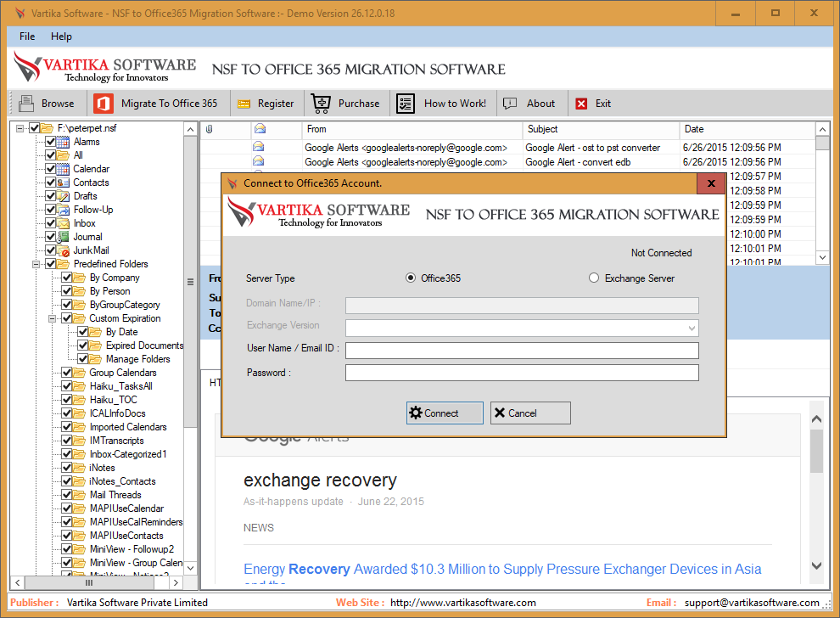The image size is (840, 618).
Task: Click the Purchase cart icon
Action: (321, 104)
